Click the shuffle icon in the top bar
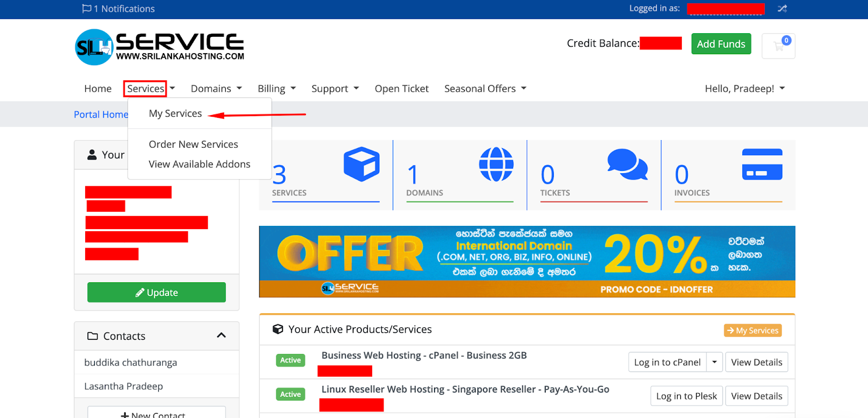The width and height of the screenshot is (868, 418). tap(782, 9)
